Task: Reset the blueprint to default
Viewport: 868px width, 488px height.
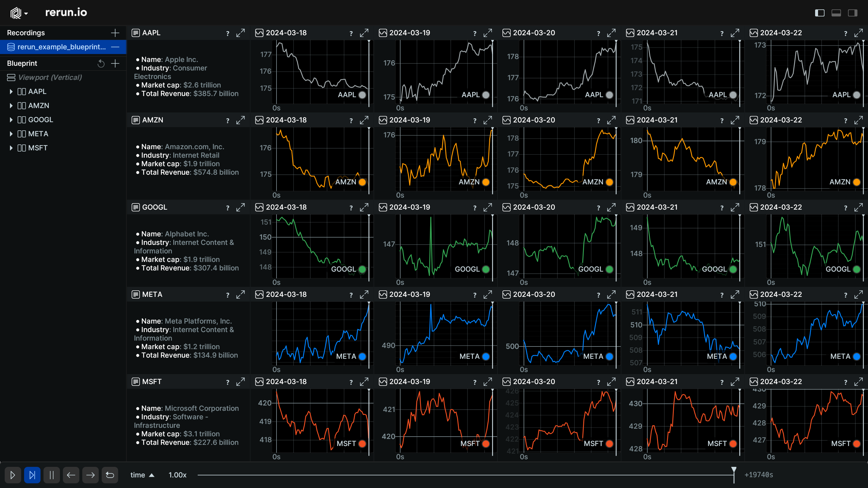Action: [x=101, y=63]
